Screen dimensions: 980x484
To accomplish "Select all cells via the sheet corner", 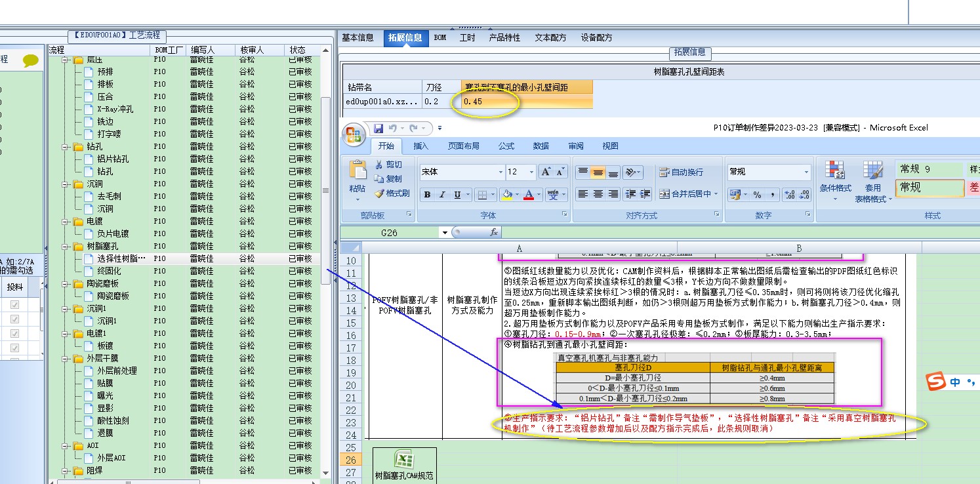I will tap(351, 247).
